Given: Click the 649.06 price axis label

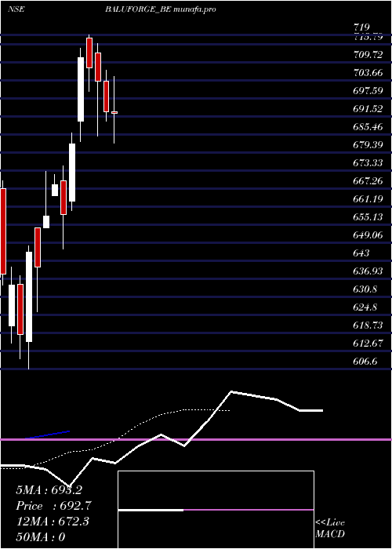Looking at the screenshot, I should (x=368, y=235).
